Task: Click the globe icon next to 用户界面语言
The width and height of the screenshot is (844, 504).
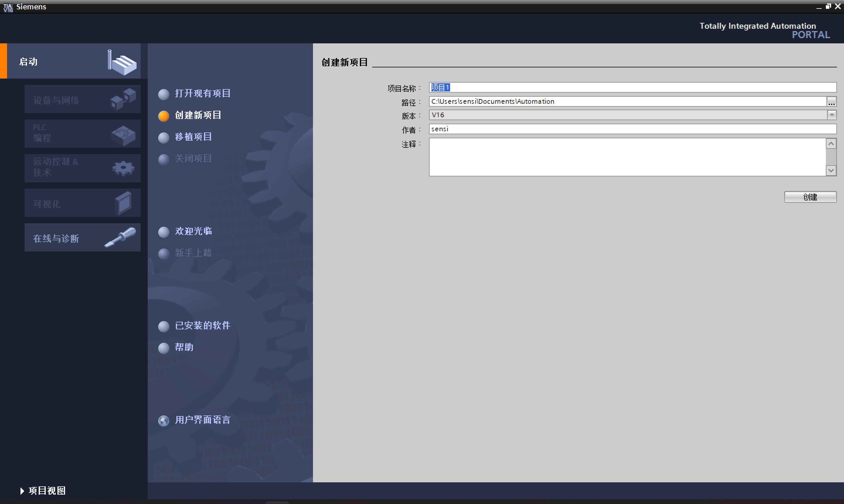Action: (x=164, y=420)
